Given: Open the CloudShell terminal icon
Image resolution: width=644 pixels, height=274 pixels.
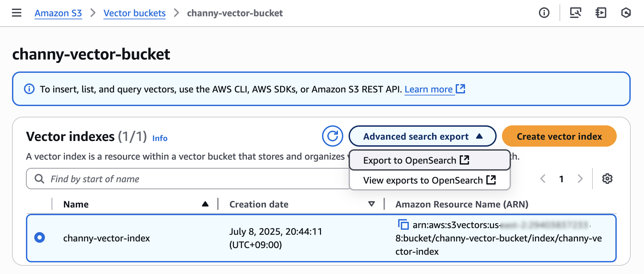Looking at the screenshot, I should coord(601,13).
